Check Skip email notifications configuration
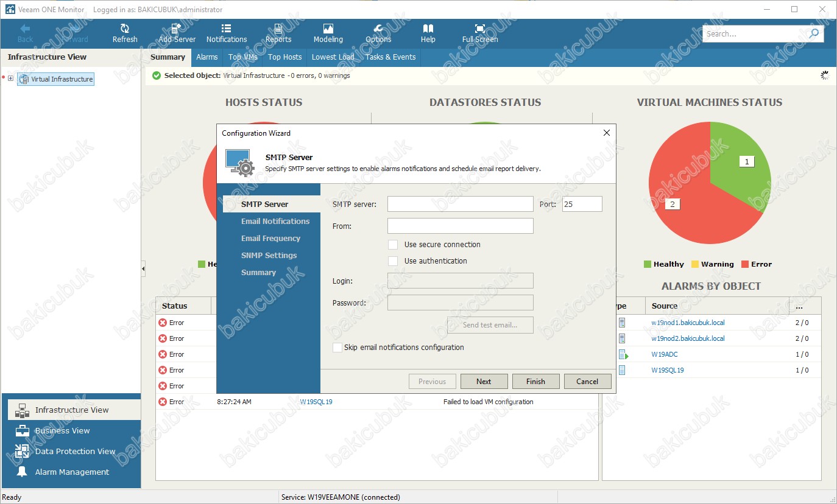 [x=337, y=348]
